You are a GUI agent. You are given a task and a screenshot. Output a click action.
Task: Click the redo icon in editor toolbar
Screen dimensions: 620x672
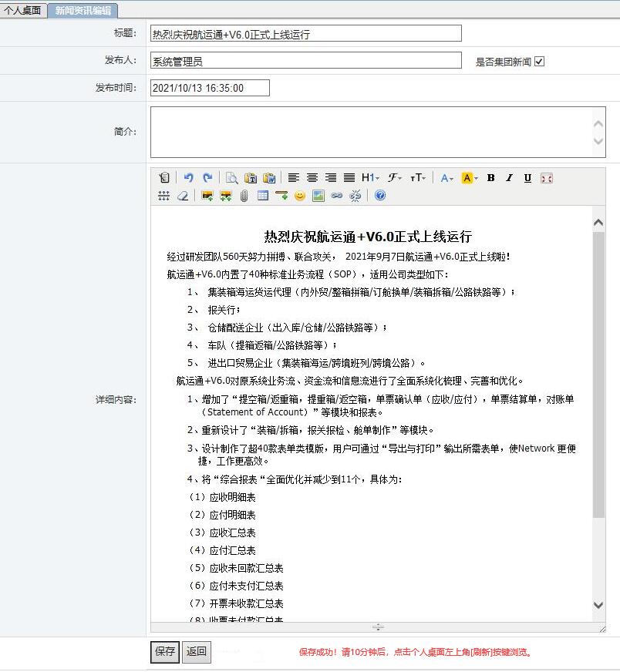(207, 178)
